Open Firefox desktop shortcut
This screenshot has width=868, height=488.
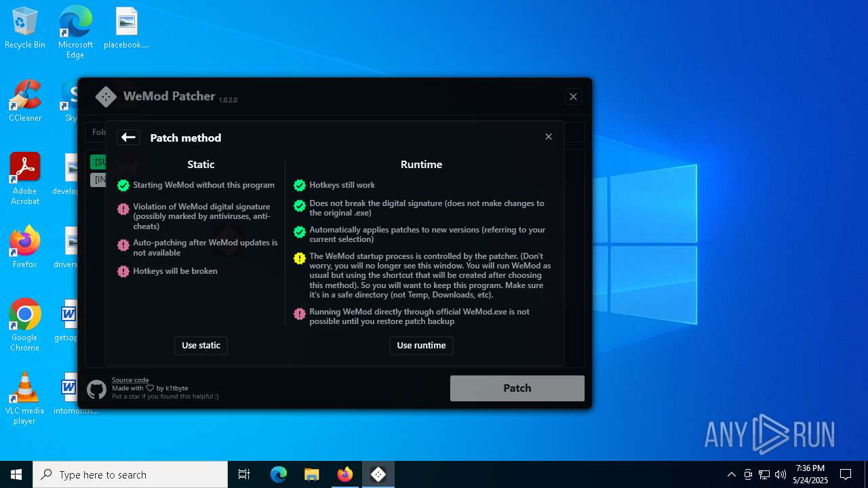click(25, 247)
